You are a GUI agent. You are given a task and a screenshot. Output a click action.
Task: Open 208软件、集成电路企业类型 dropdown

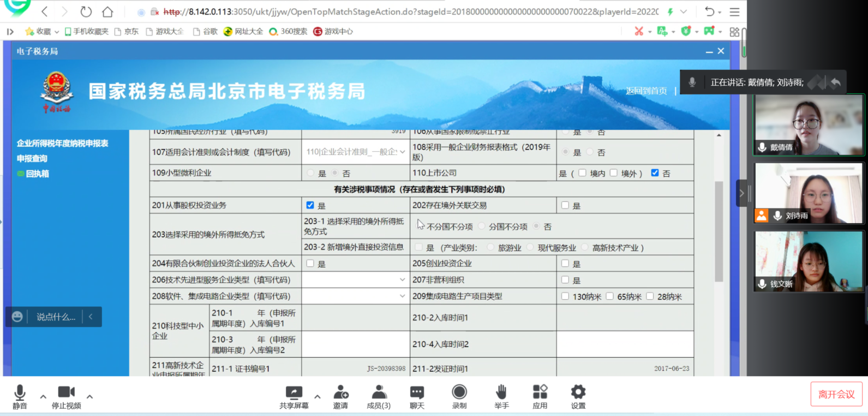tap(402, 296)
